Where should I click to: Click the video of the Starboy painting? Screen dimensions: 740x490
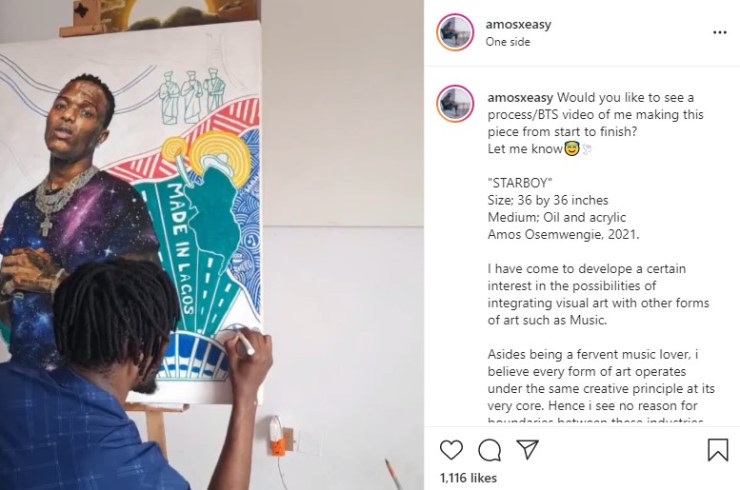tap(212, 245)
